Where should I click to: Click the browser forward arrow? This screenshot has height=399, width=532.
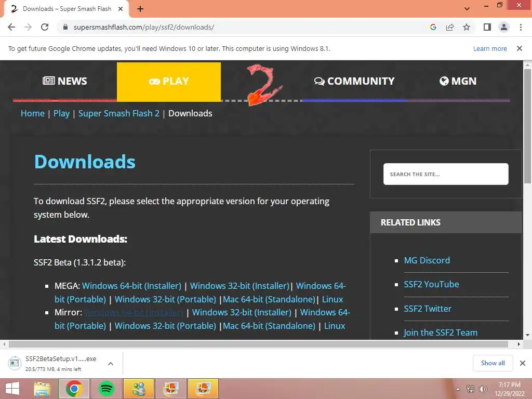pos(28,27)
